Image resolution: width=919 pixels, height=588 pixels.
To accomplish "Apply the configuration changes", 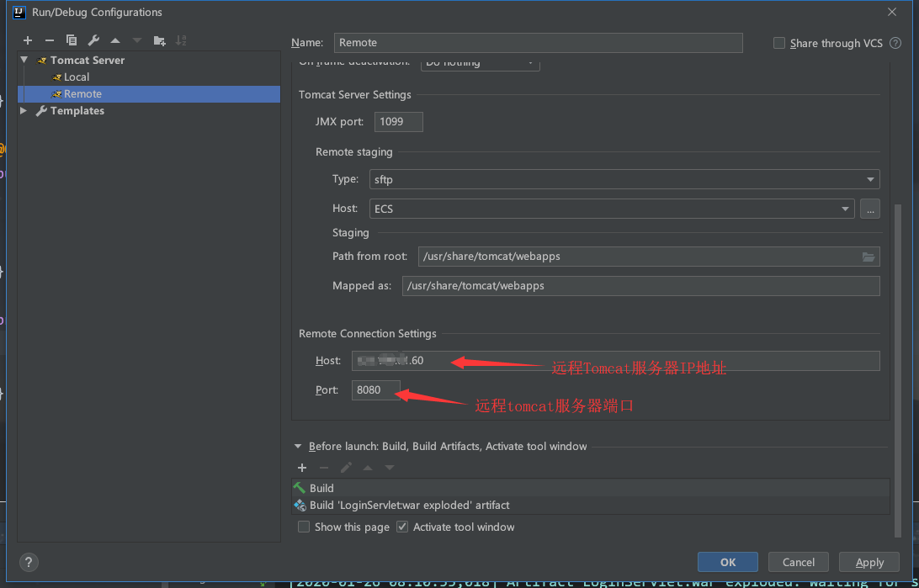I will 869,562.
